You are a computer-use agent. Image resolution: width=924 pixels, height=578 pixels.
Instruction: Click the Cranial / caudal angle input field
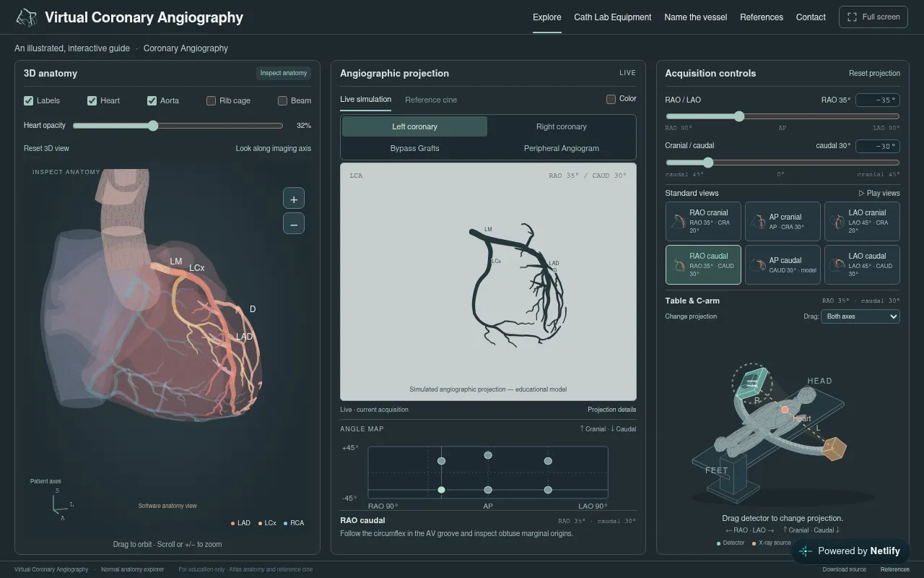(x=877, y=146)
